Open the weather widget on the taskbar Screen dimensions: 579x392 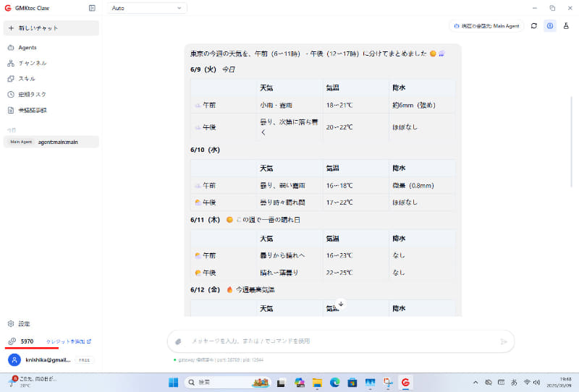point(33,382)
